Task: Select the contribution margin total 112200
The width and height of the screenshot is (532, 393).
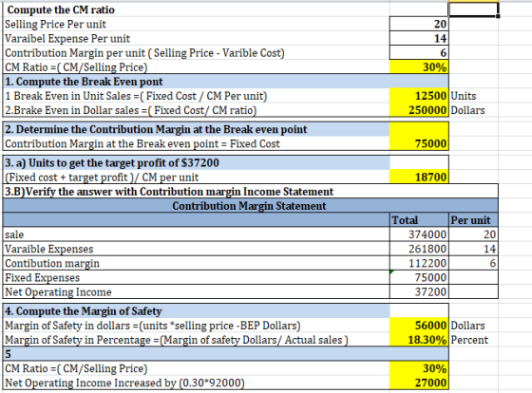Action: pos(419,263)
